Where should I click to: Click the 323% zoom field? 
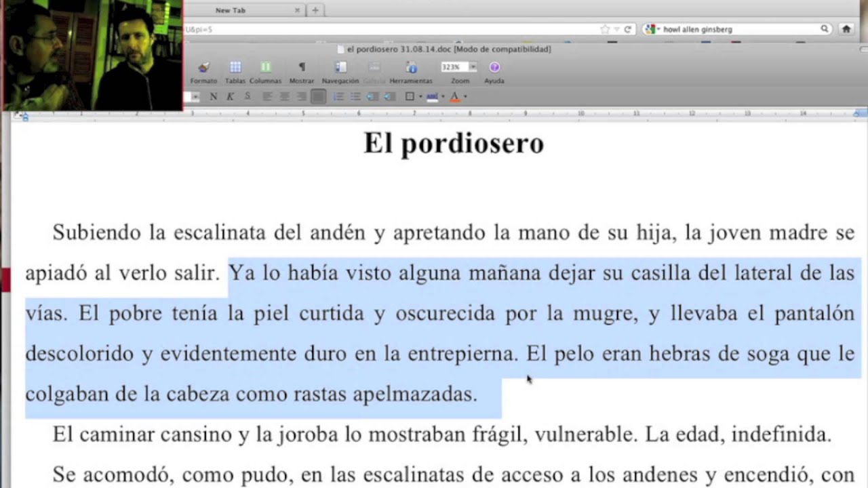pyautogui.click(x=454, y=67)
